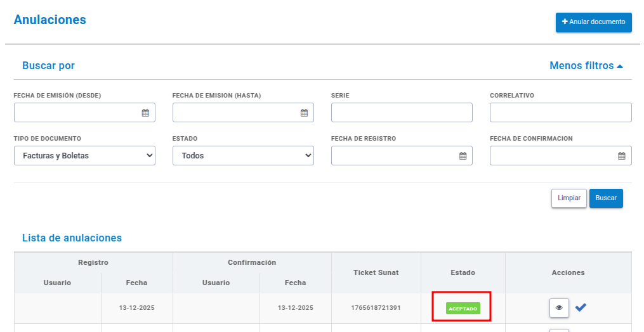This screenshot has height=332, width=644.
Task: Click the Limpiar button
Action: coord(569,198)
